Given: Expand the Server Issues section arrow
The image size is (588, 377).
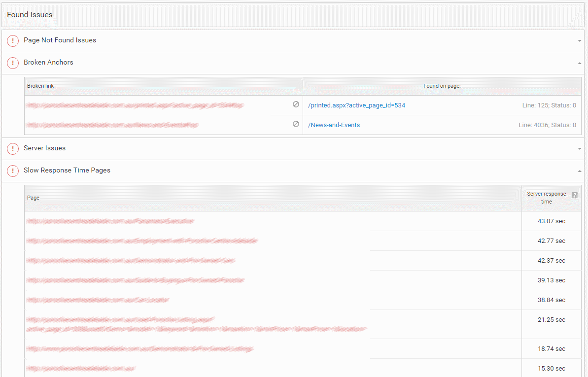Looking at the screenshot, I should tap(580, 149).
